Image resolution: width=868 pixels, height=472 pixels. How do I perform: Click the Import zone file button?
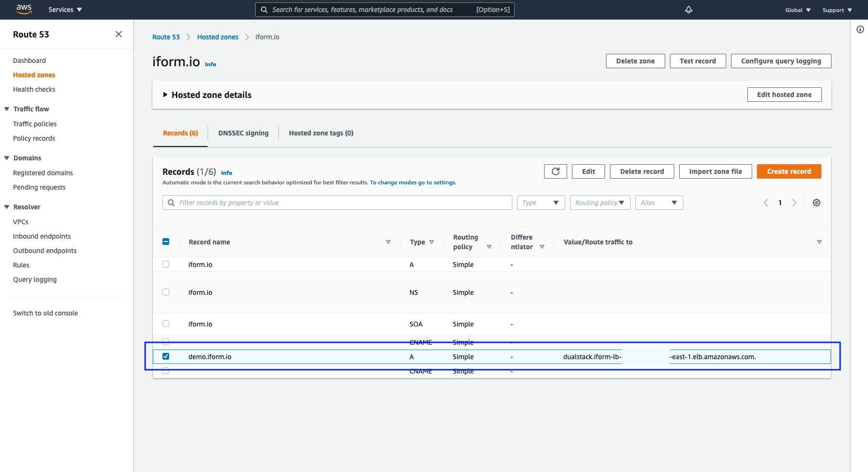click(716, 171)
